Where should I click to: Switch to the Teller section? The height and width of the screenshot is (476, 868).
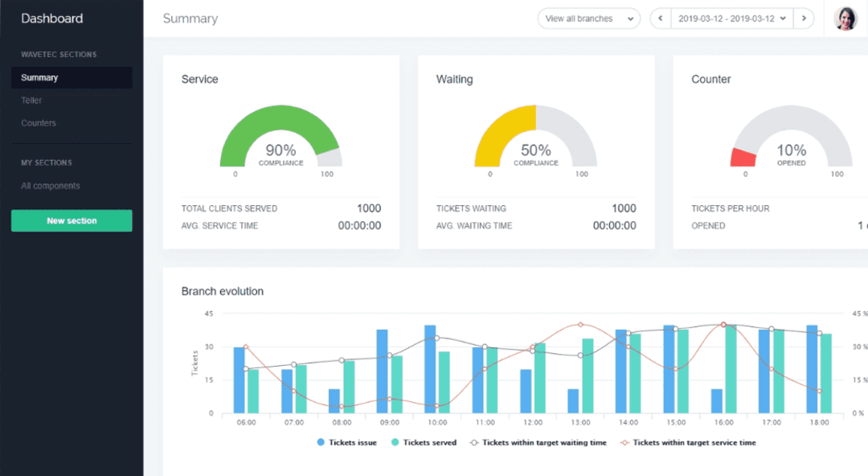pos(31,100)
